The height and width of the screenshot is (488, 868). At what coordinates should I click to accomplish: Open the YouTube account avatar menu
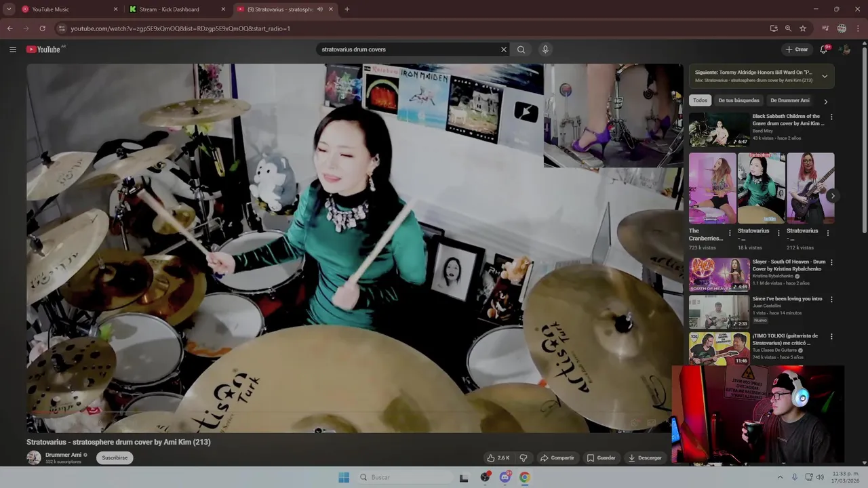pos(844,49)
